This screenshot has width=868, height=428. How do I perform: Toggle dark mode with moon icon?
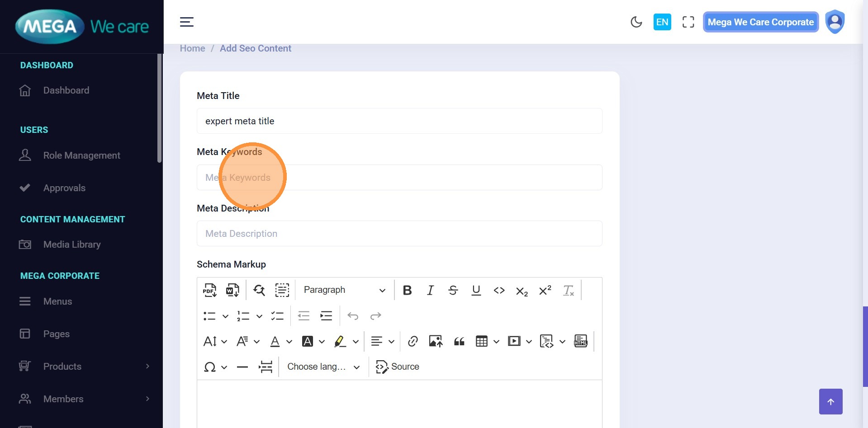point(636,22)
